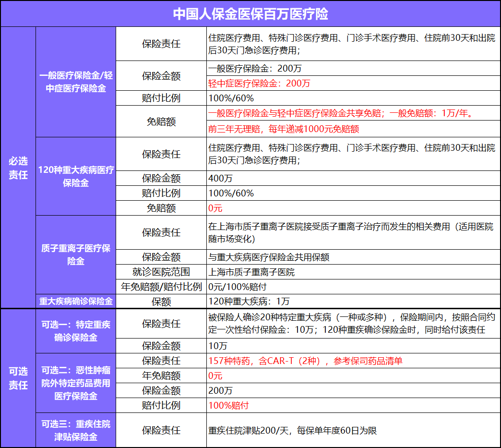This screenshot has width=501, height=448.
Task: Select 可选一：特定重疾确诊保险金 cell
Action: point(76,331)
